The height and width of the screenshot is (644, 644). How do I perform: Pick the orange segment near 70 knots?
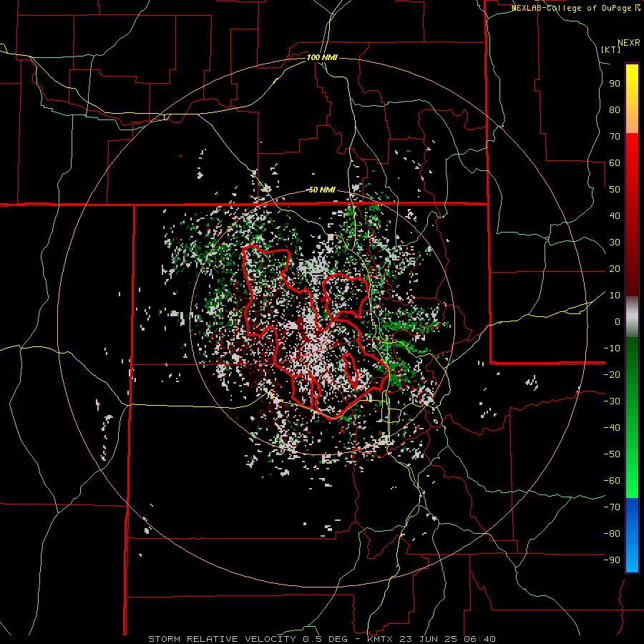tap(632, 122)
